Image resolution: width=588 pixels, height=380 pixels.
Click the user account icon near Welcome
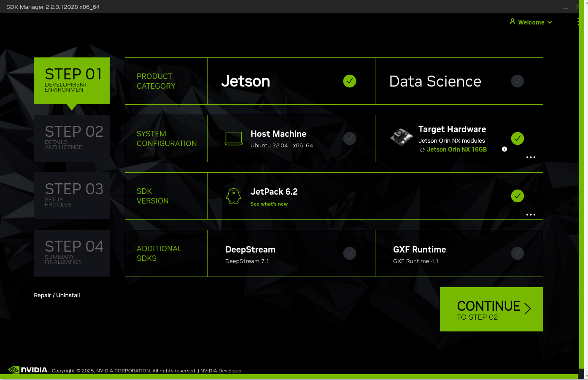(512, 22)
